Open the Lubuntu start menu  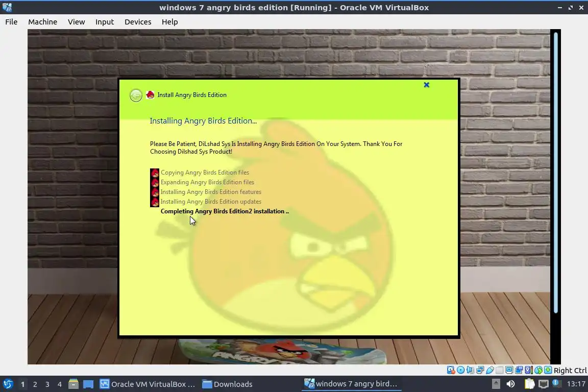(x=8, y=384)
